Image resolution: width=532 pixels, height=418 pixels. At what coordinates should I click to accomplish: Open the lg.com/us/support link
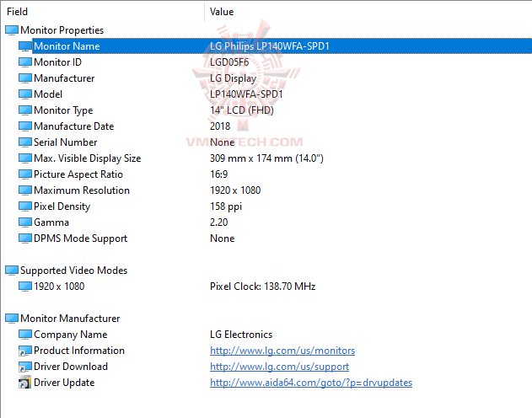[279, 367]
